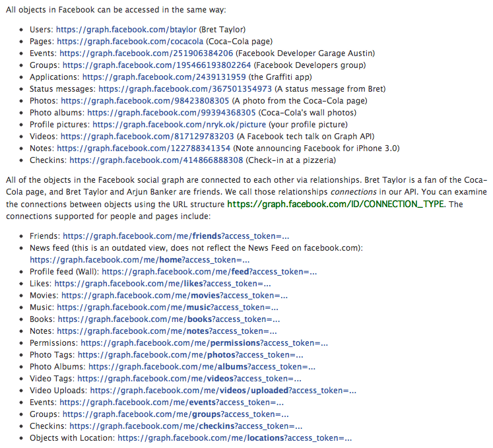Click the italic word connections
The height and width of the screenshot is (448, 493).
pos(353,192)
